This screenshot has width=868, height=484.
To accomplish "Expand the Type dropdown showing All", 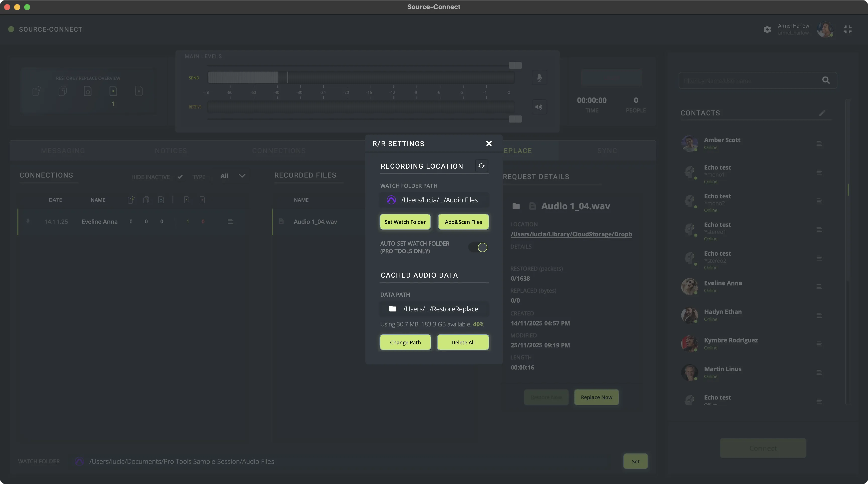I will coord(233,176).
